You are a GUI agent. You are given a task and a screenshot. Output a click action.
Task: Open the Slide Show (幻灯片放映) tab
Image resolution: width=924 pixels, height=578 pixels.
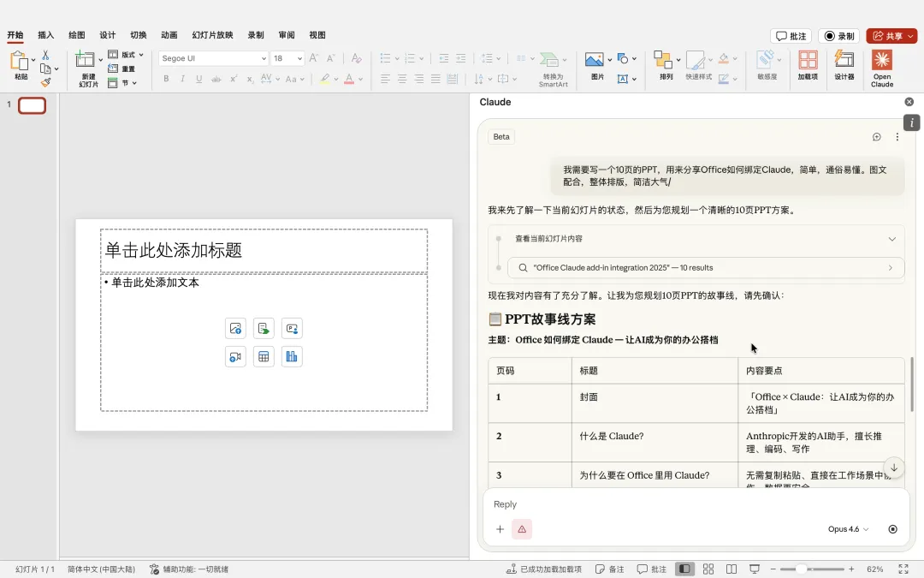[x=212, y=35]
